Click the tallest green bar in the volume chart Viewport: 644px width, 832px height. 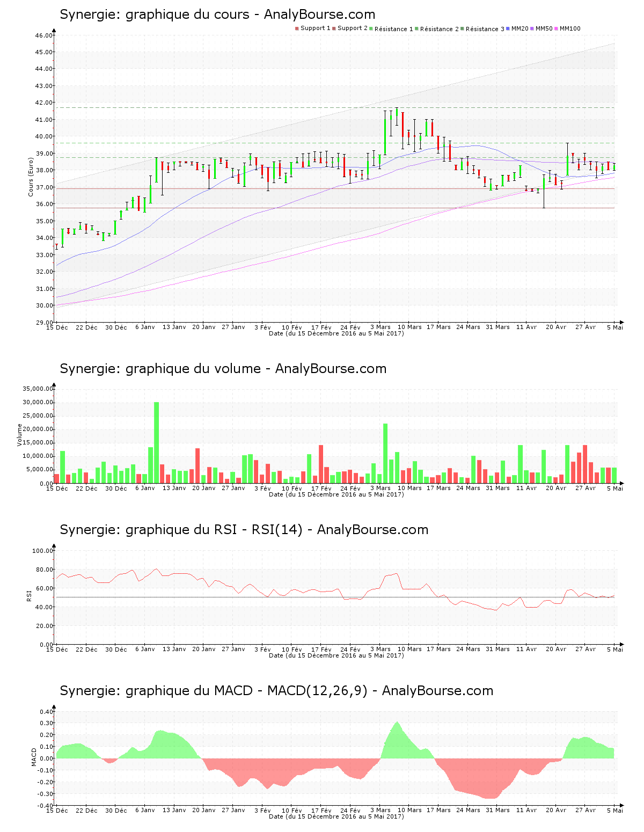click(x=157, y=443)
